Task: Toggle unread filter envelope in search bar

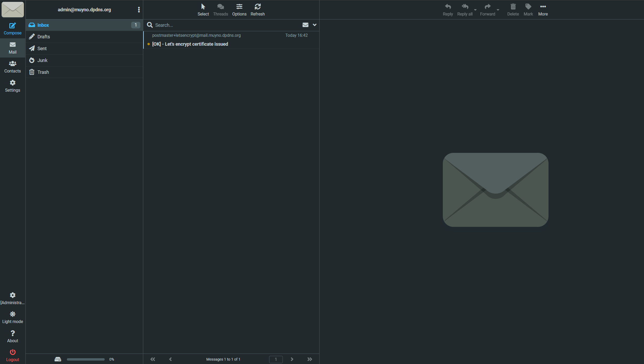Action: coord(305,25)
